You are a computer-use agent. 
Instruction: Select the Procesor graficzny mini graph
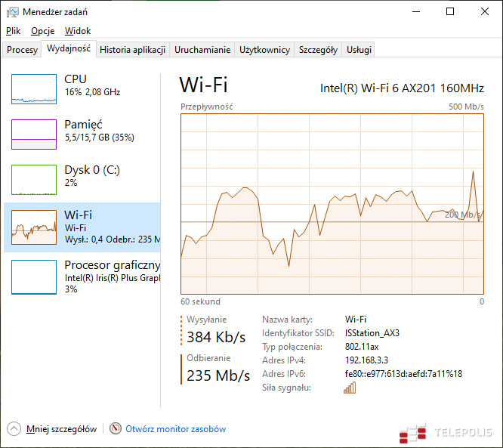point(34,277)
